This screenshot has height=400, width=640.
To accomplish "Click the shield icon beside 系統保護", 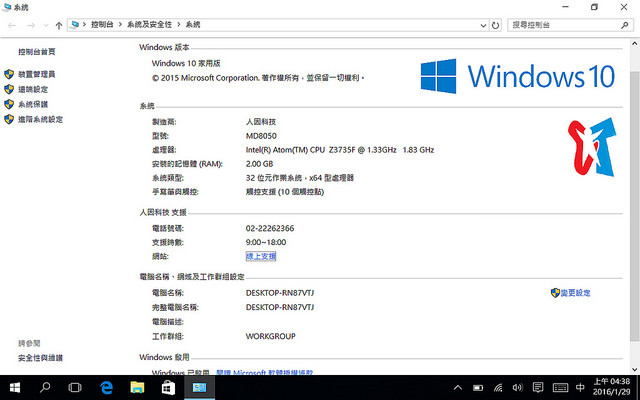I will (9, 104).
